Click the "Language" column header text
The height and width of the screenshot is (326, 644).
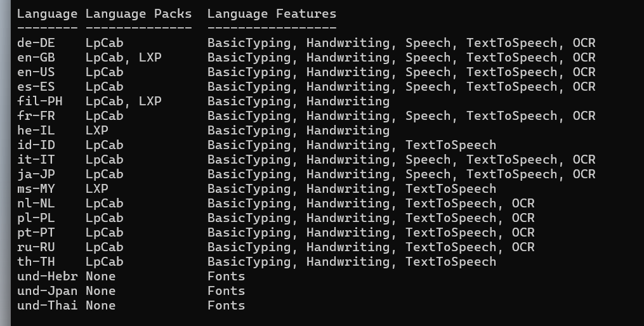(47, 13)
